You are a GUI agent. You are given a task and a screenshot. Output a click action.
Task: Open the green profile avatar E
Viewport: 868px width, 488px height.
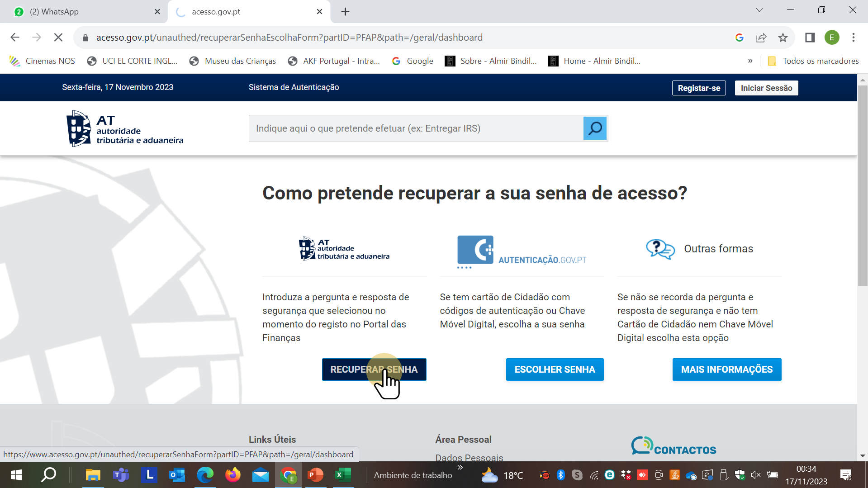pos(831,38)
